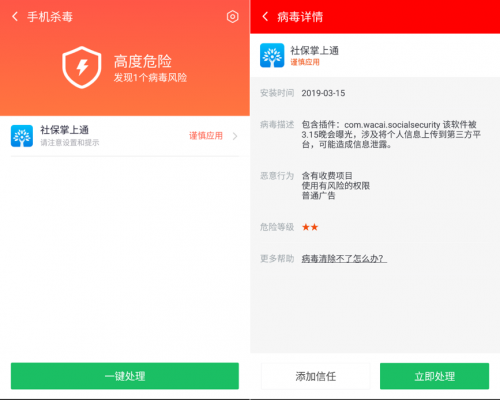Select the 高度危险 heading text
This screenshot has width=500, height=400.
point(143,61)
